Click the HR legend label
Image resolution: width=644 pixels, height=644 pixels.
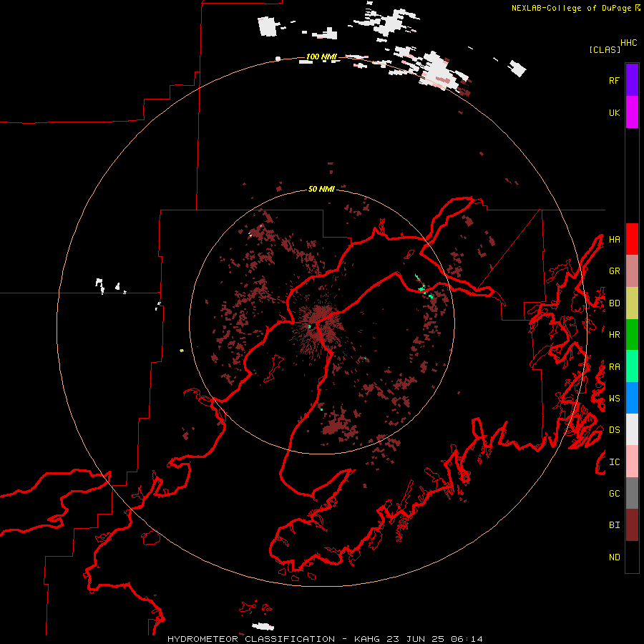tap(614, 335)
